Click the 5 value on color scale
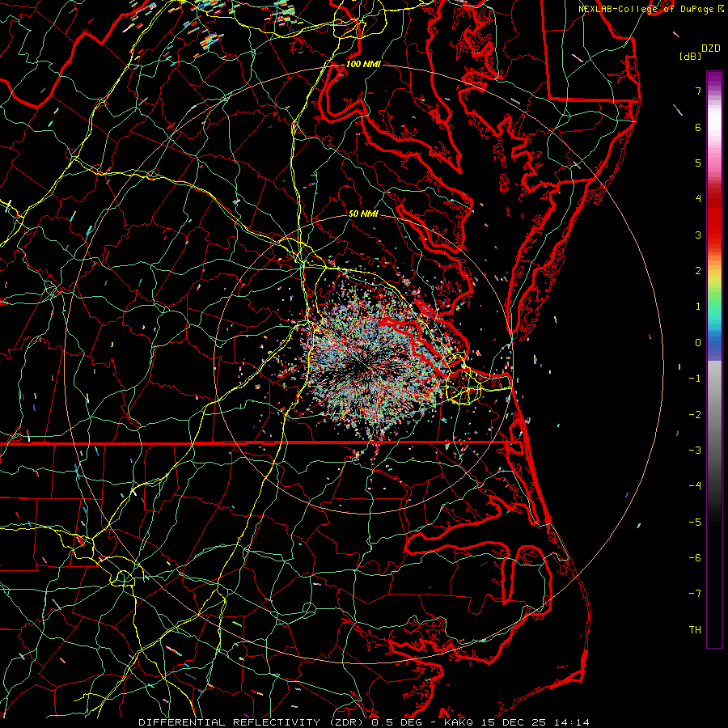This screenshot has height=728, width=728. pyautogui.click(x=698, y=163)
